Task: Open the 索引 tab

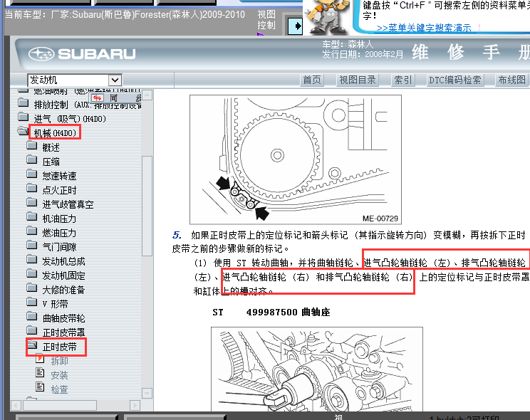Action: (403, 80)
